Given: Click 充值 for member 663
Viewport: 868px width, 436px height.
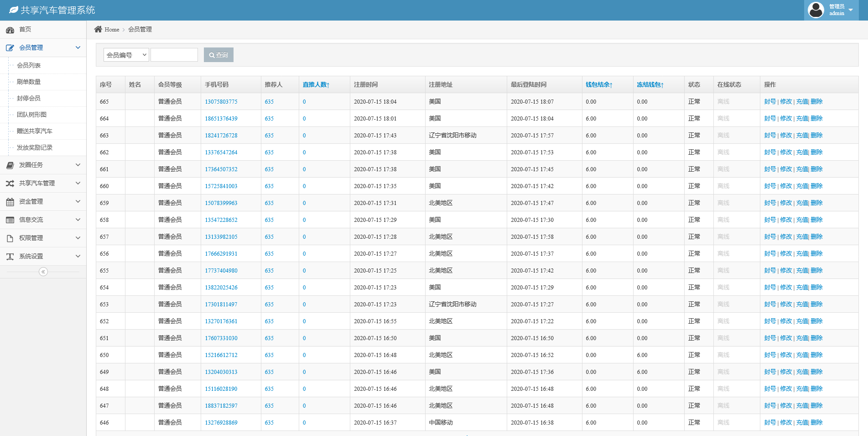Looking at the screenshot, I should click(x=802, y=136).
